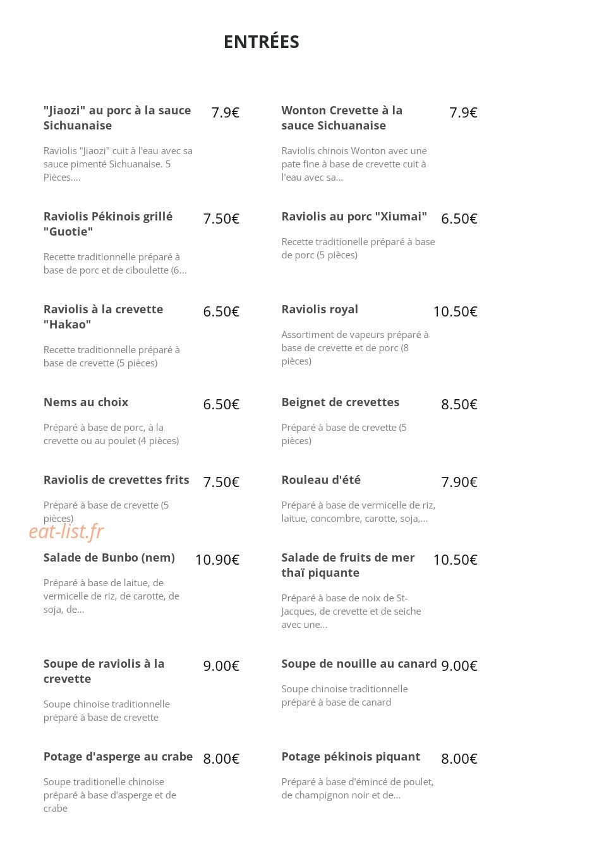This screenshot has width=616, height=849.
Task: Click the 8.50€ price for Beignet de crevettes
Action: pos(459,404)
